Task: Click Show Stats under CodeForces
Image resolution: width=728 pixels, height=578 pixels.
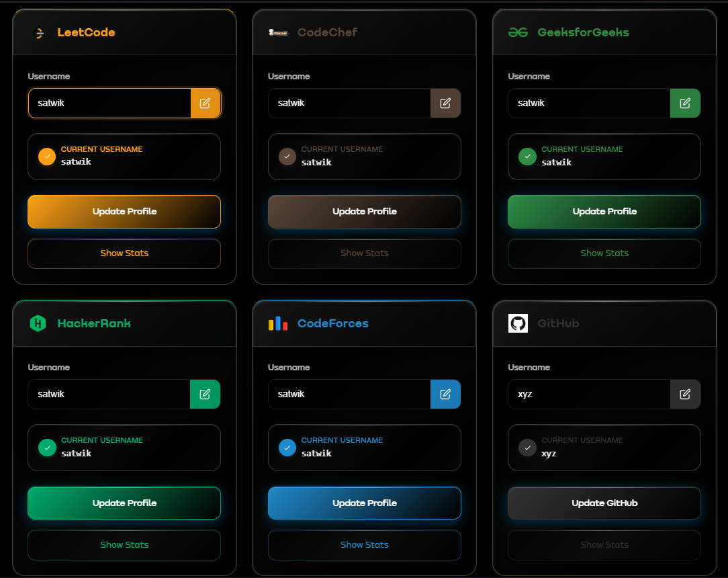Action: click(x=364, y=545)
